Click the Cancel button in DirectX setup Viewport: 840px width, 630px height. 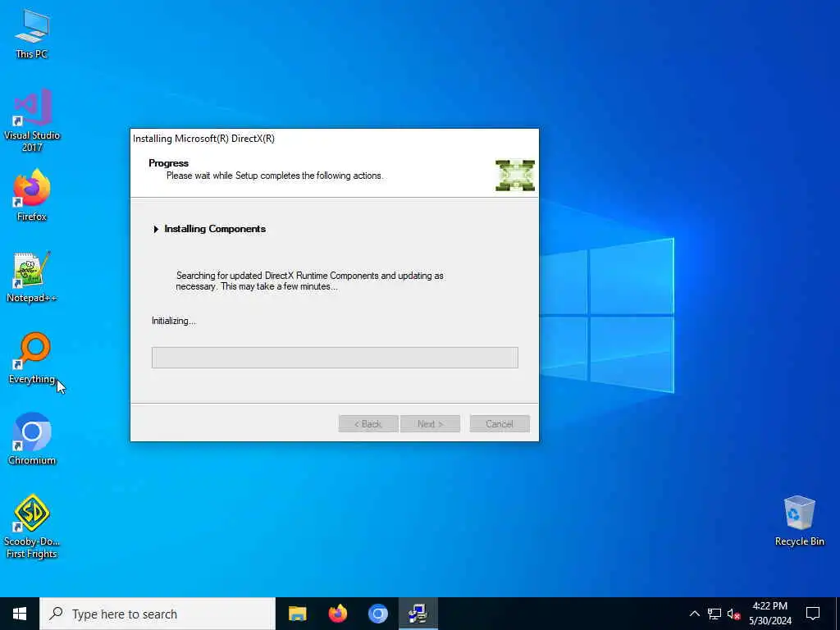click(x=500, y=424)
